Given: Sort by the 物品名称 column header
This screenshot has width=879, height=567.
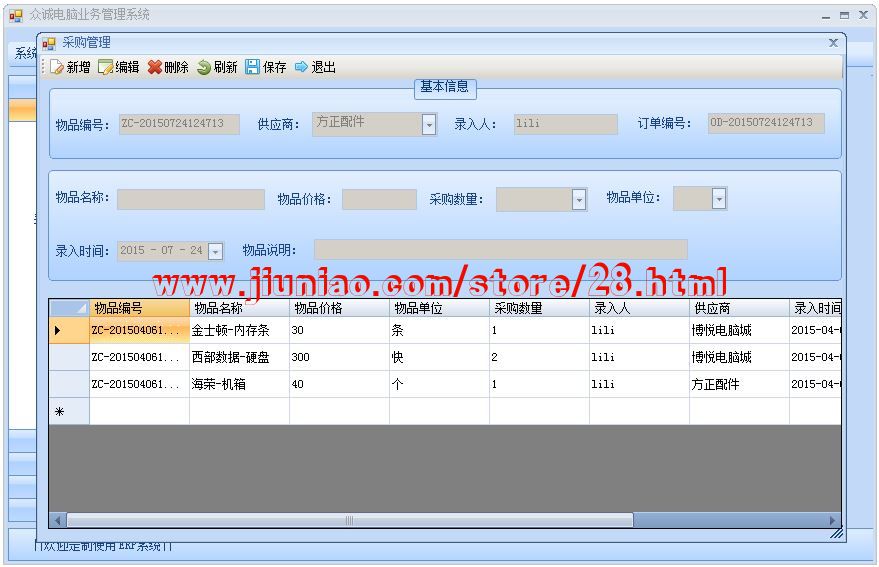Looking at the screenshot, I should click(x=239, y=308).
